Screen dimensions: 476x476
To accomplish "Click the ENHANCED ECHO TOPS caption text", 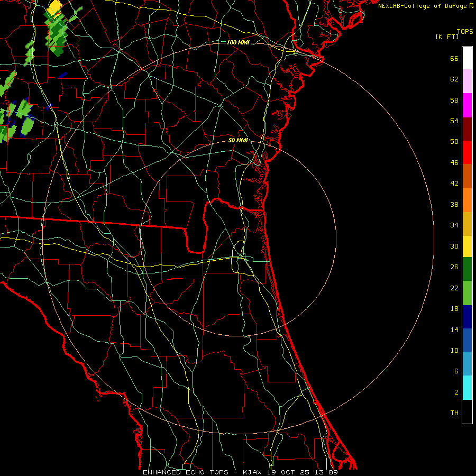I will click(x=186, y=472).
